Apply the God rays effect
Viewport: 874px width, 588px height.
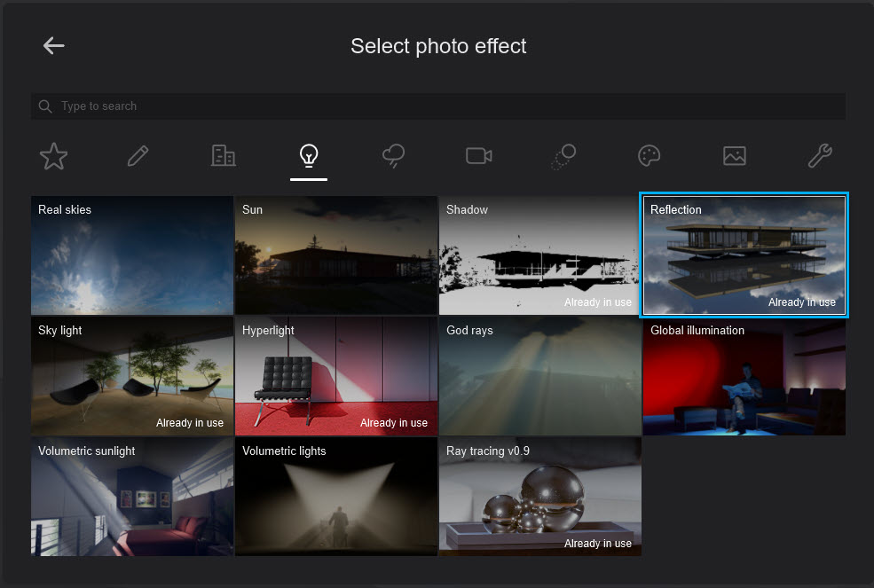tap(539, 375)
